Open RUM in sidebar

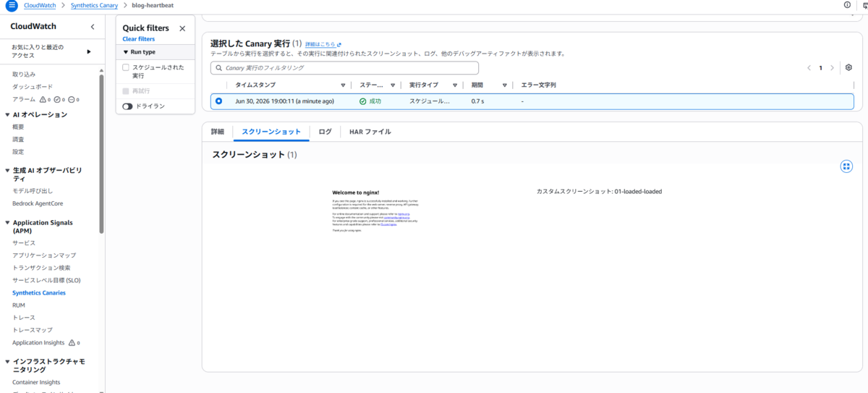point(19,305)
